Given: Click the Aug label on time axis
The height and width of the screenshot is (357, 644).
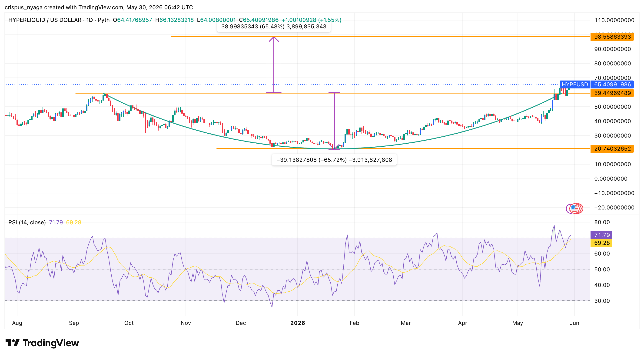Looking at the screenshot, I should point(17,323).
